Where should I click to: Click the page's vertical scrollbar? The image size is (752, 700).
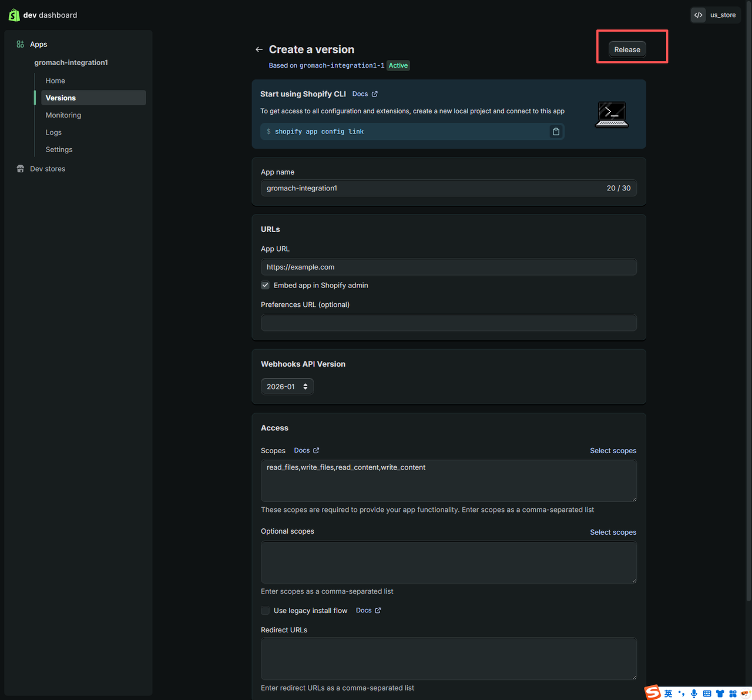(x=748, y=294)
